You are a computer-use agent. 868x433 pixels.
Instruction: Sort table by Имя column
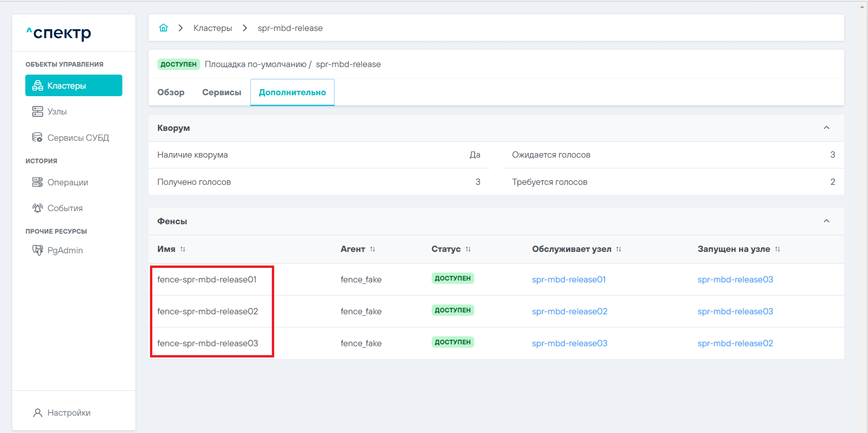click(183, 249)
